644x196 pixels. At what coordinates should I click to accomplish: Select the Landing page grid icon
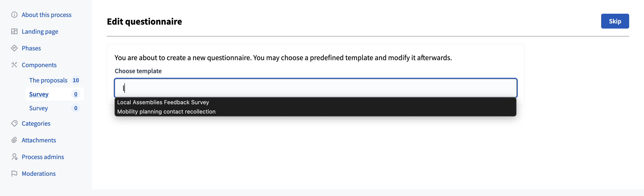coord(14,31)
